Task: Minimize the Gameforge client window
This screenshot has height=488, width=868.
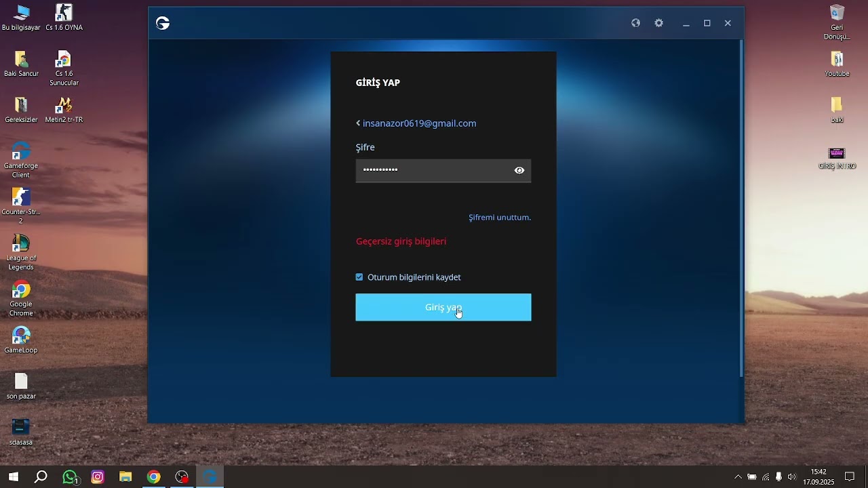Action: point(686,24)
